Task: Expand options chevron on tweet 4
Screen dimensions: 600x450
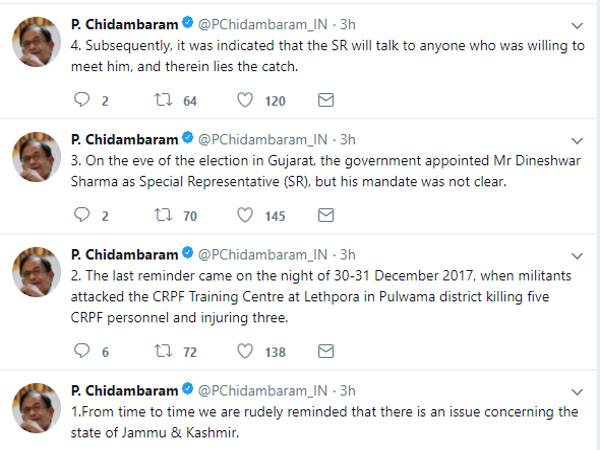Action: tap(576, 24)
